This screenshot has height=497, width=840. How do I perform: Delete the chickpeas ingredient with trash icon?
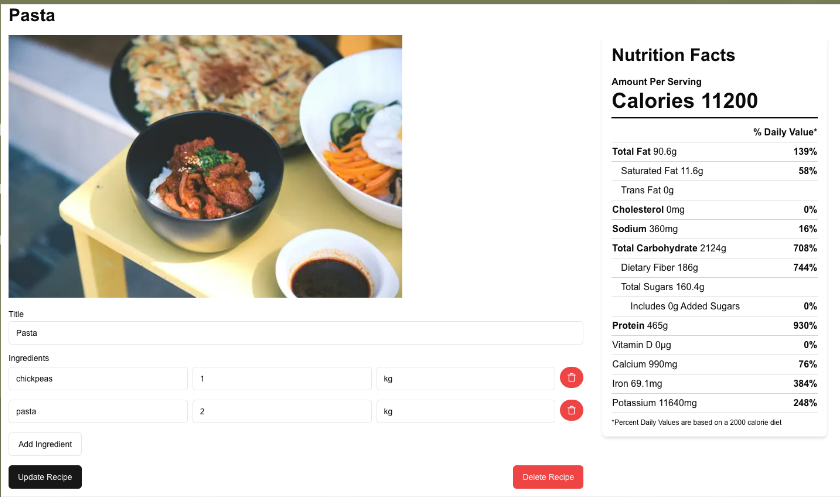tap(571, 378)
